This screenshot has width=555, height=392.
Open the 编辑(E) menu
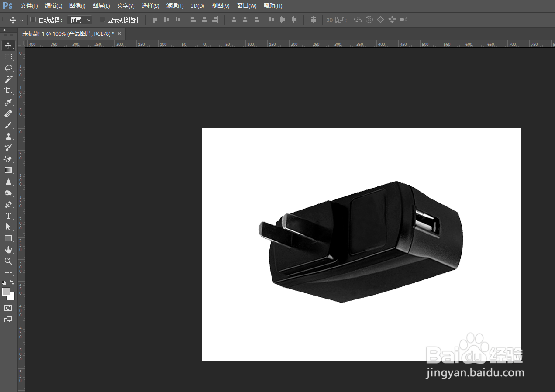(53, 6)
